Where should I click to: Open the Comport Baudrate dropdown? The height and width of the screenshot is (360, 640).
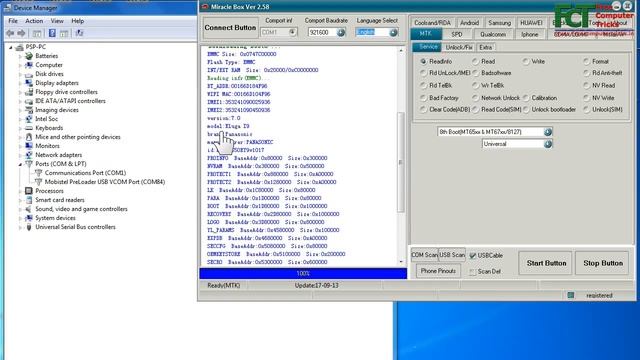341,32
